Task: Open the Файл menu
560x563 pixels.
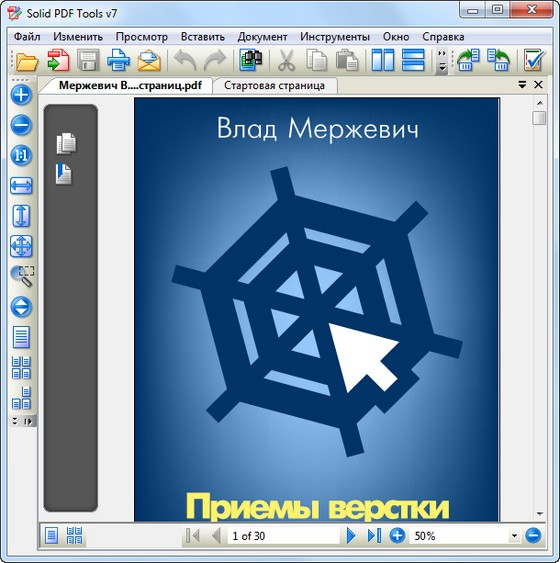Action: [27, 37]
